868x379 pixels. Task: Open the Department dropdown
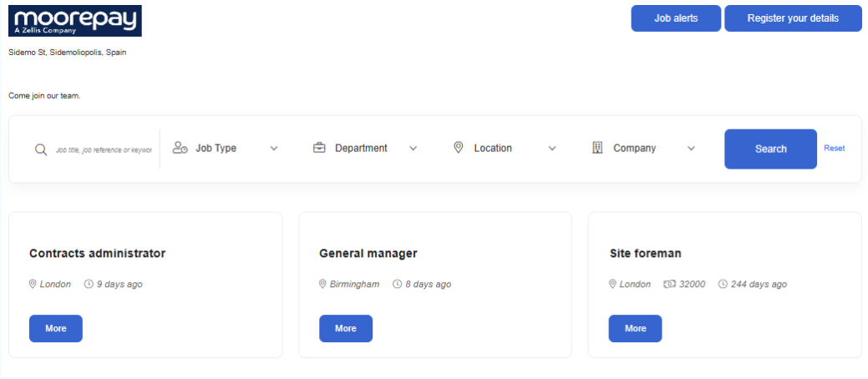[413, 149]
